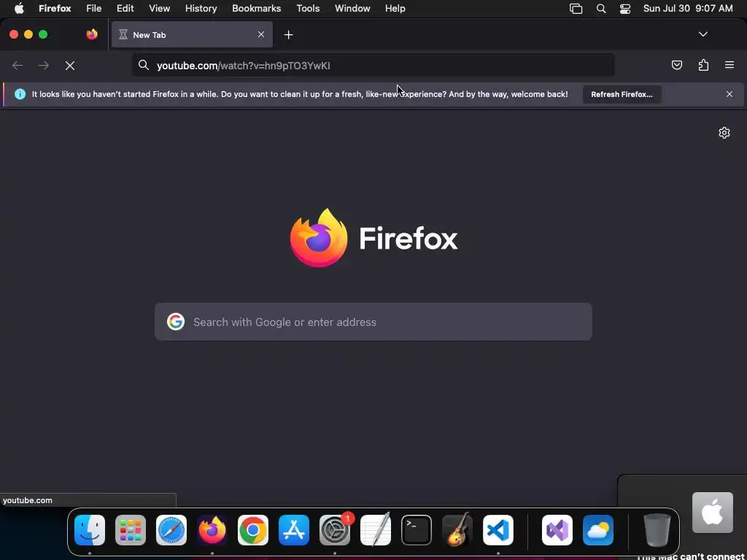
Task: Open Launchpad from the Dock
Action: [131, 530]
